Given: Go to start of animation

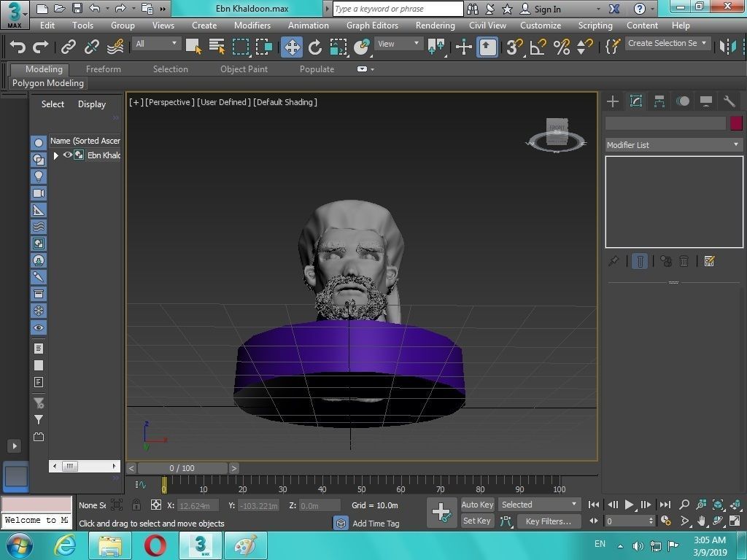Looking at the screenshot, I should [x=594, y=505].
